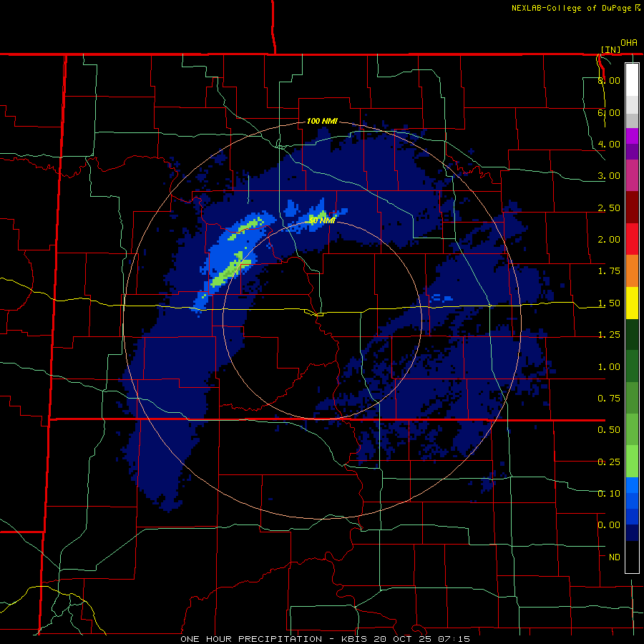Click the 6.00 legend value
The width and height of the screenshot is (644, 644).
[609, 112]
